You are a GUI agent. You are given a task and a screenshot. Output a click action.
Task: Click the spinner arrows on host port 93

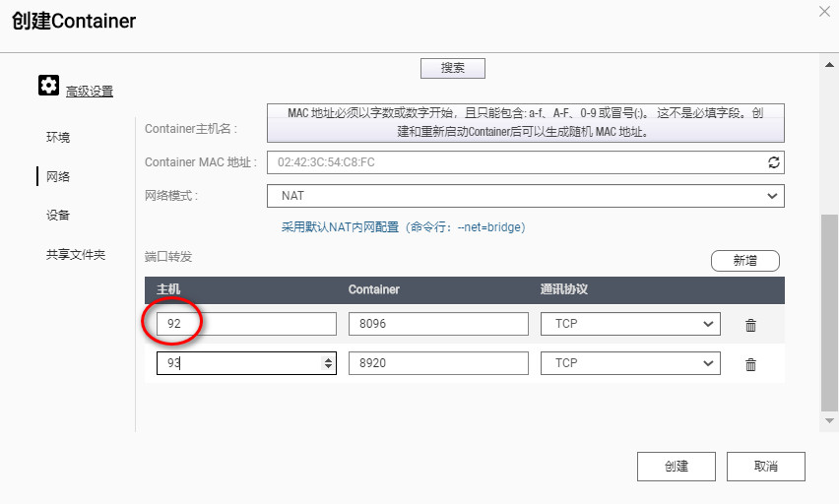328,363
